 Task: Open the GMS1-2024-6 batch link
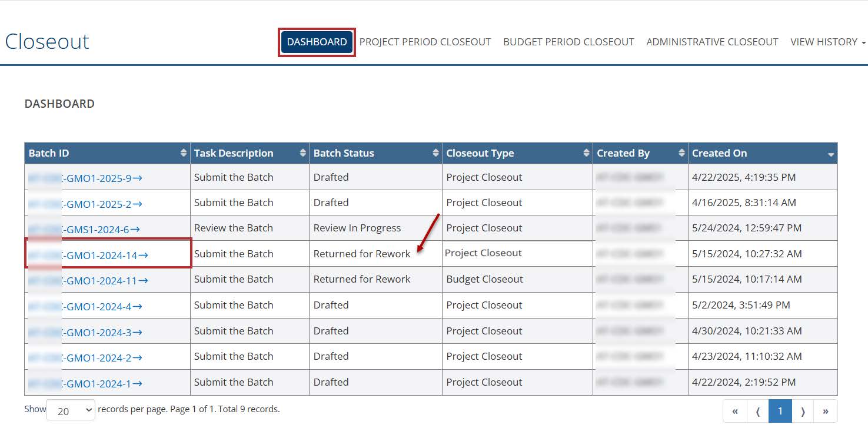101,230
